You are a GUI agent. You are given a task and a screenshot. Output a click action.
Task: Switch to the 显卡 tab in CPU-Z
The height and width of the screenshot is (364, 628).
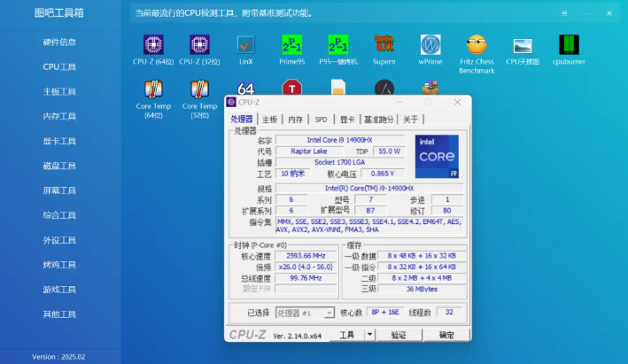click(347, 120)
